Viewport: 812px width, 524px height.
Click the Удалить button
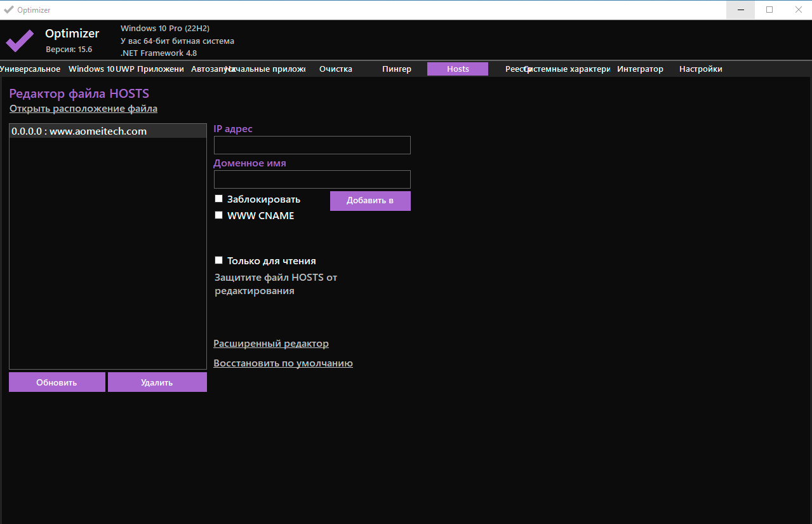tap(157, 382)
